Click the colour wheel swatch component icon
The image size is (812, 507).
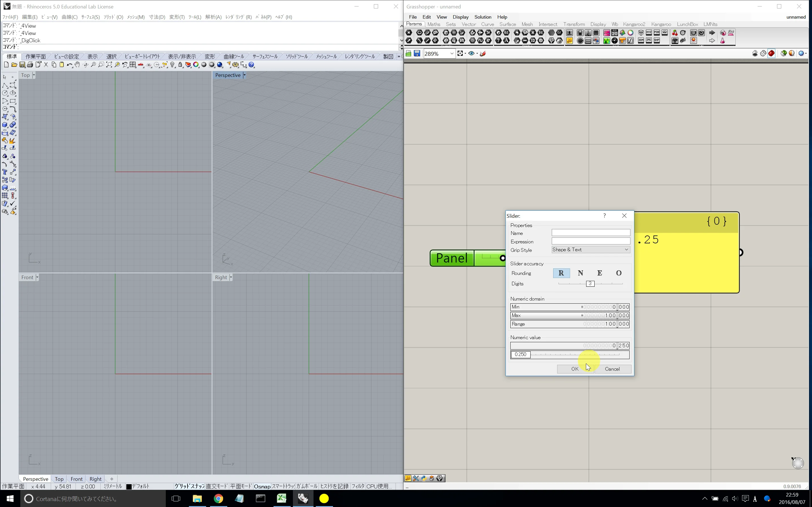click(x=630, y=33)
